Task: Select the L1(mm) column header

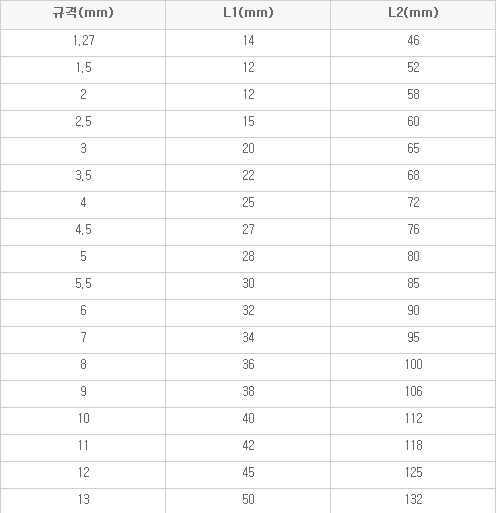Action: pos(248,13)
